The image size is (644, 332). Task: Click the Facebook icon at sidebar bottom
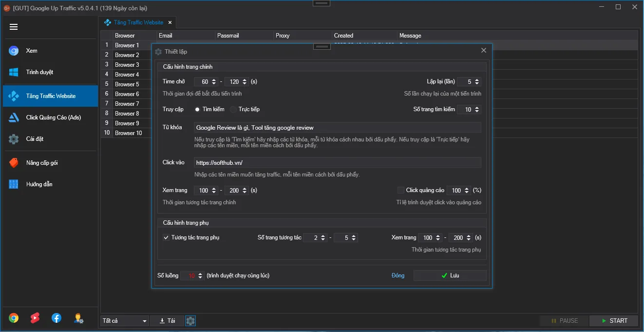click(57, 318)
